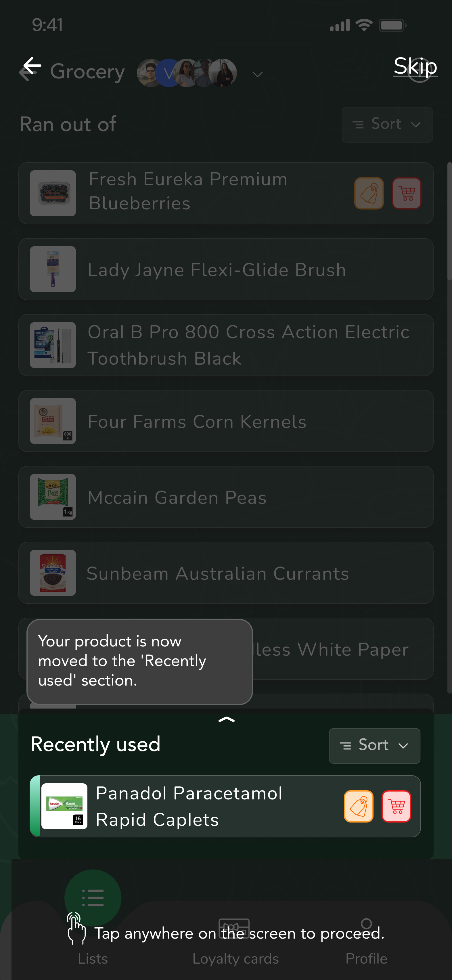Tap the orange tag icon on Blueberries item
This screenshot has height=980, width=452.
coord(369,193)
